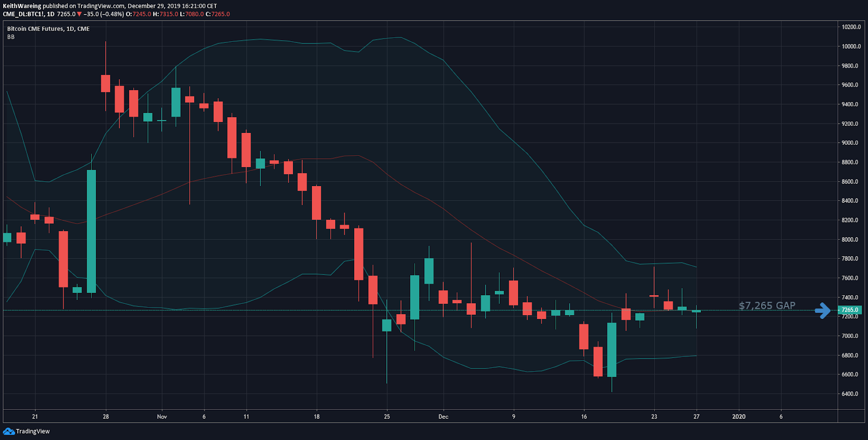Click the 6800.0 price axis label
Viewport: 868px width, 440px height.
850,355
